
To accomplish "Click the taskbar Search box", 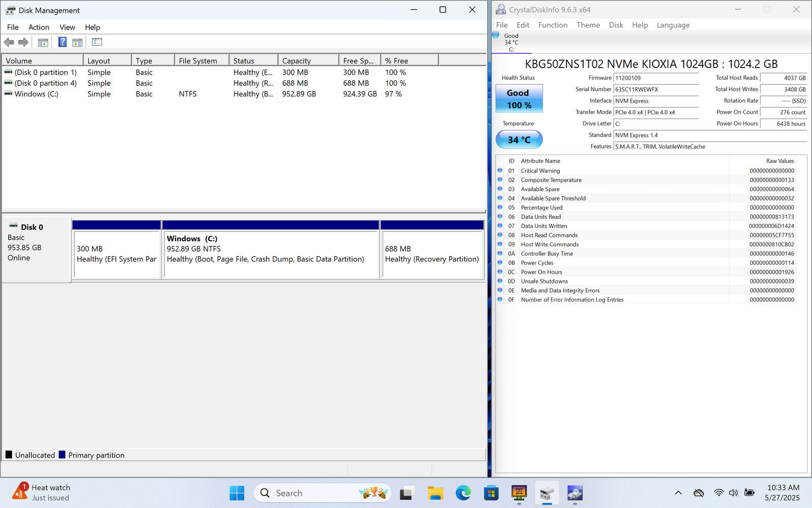I will 322,493.
